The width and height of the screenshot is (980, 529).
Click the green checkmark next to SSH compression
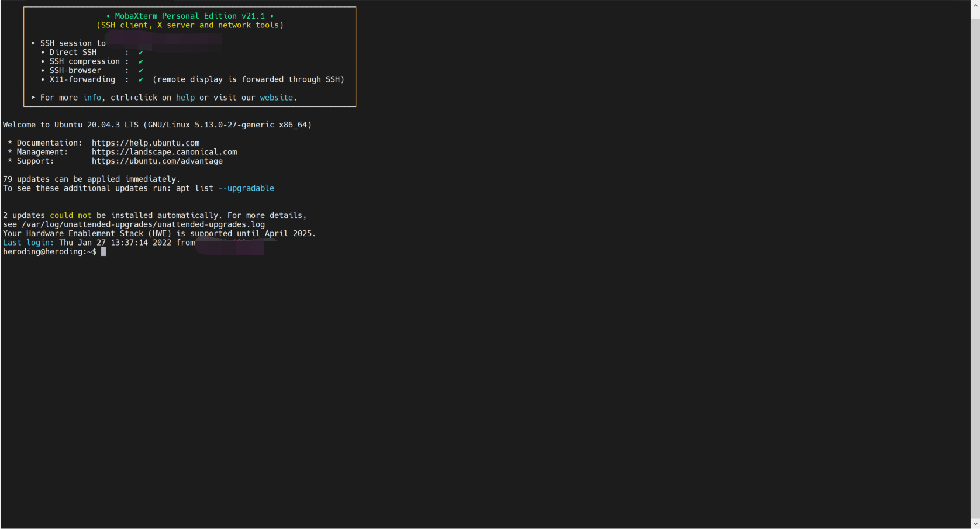click(x=141, y=61)
